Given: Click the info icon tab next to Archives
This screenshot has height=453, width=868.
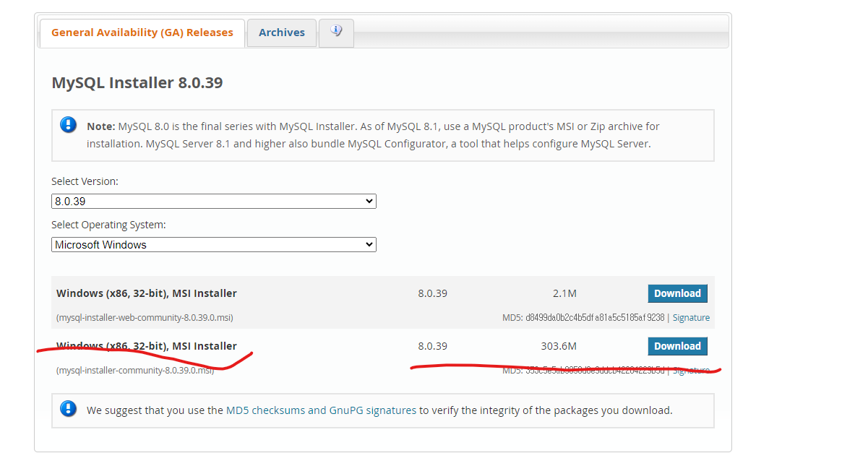Looking at the screenshot, I should coord(336,32).
